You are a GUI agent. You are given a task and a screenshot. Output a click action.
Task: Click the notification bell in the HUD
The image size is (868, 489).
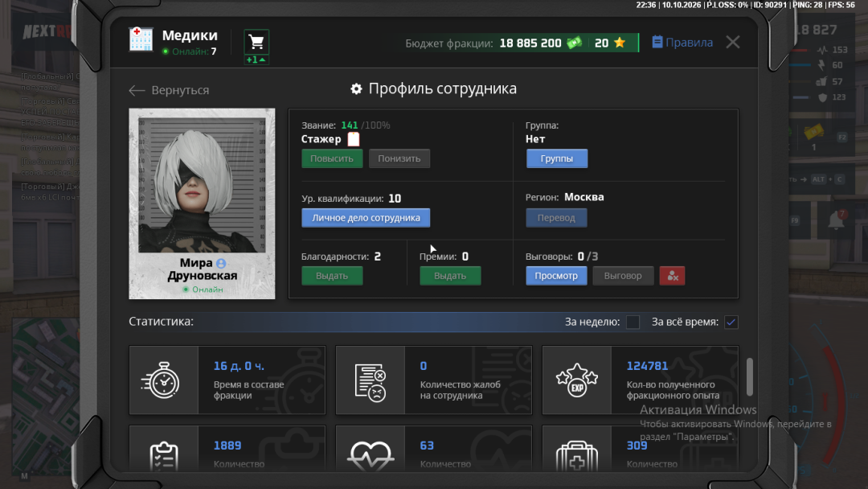click(x=836, y=220)
